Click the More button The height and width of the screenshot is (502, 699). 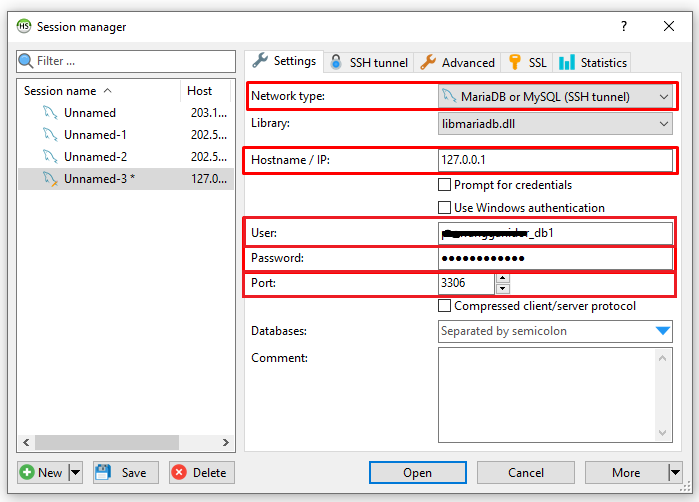626,473
